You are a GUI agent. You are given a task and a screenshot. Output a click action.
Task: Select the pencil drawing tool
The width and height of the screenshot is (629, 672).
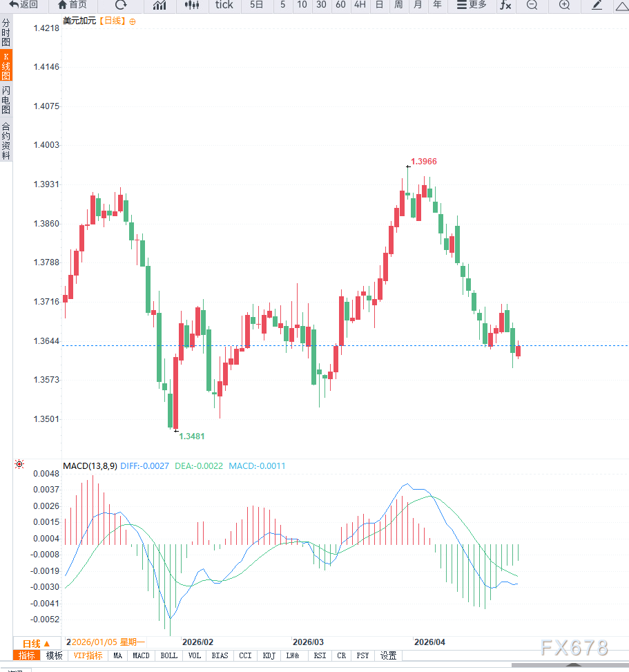click(597, 5)
